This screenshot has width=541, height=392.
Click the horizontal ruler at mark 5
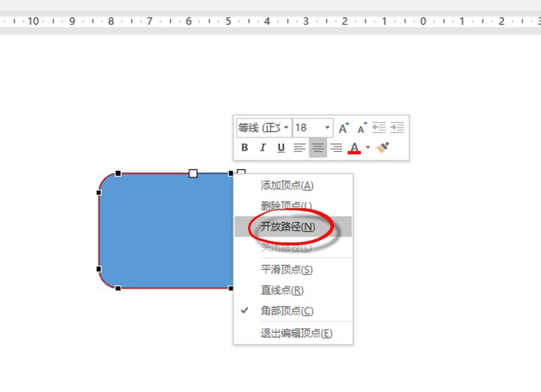[228, 22]
